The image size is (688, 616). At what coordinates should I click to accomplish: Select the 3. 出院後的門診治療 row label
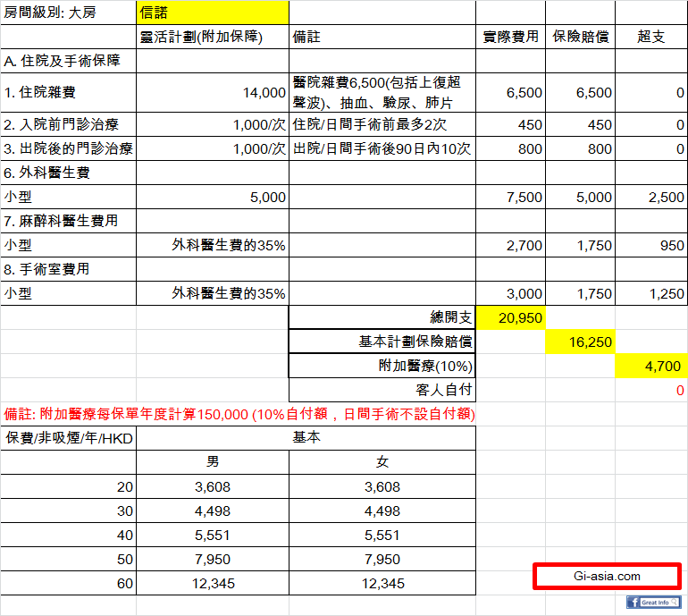[x=69, y=148]
